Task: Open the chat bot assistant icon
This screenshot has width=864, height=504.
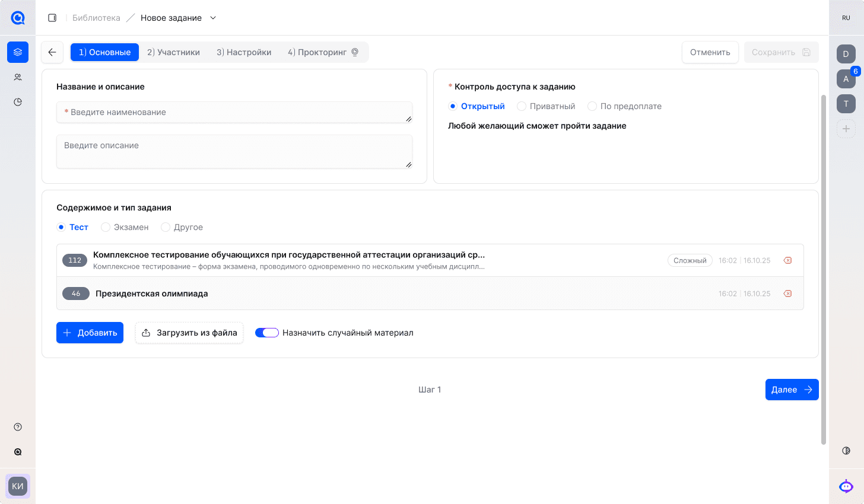Action: [846, 486]
